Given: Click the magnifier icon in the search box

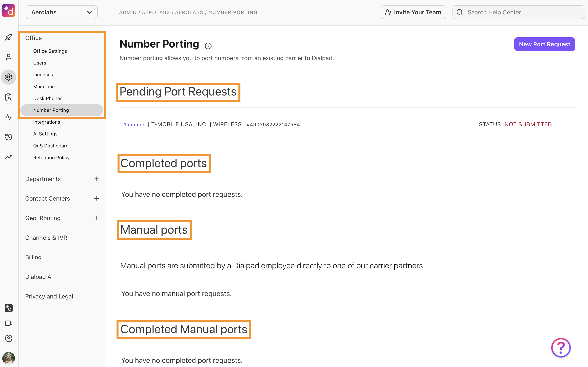Looking at the screenshot, I should (459, 12).
